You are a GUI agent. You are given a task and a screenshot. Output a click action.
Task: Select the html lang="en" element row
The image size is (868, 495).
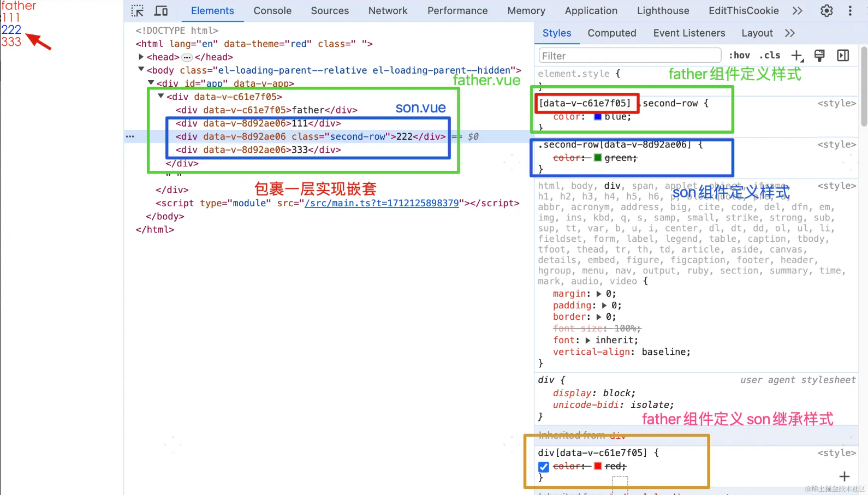pyautogui.click(x=254, y=44)
